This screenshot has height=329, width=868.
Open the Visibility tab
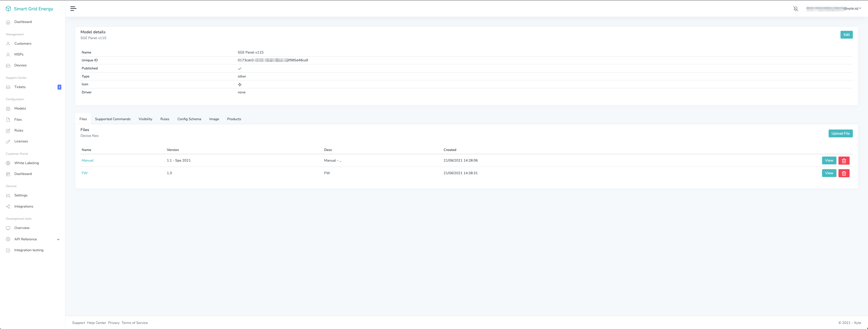(145, 119)
